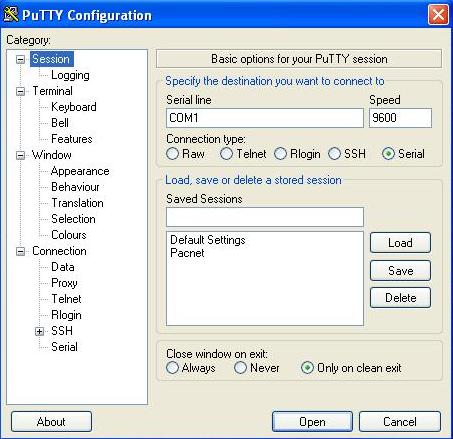Collapse the Connection tree node
453x439 pixels.
point(21,251)
